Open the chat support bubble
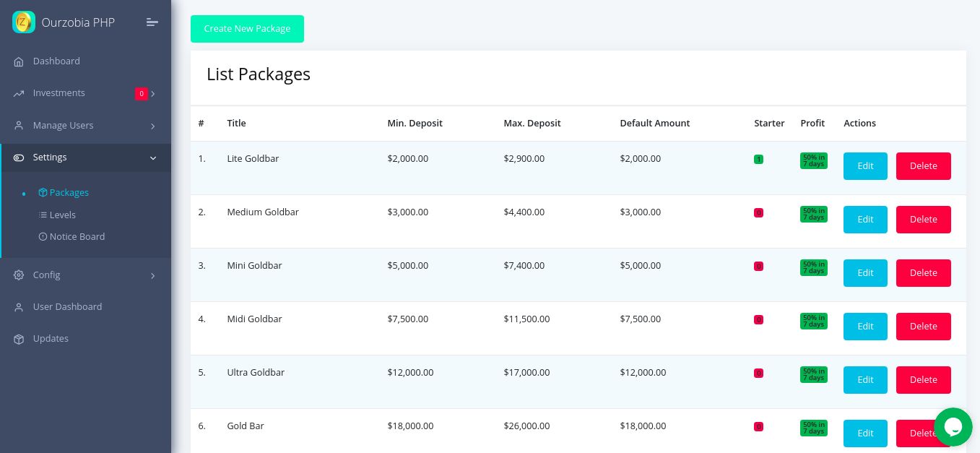980x453 pixels. pyautogui.click(x=953, y=426)
